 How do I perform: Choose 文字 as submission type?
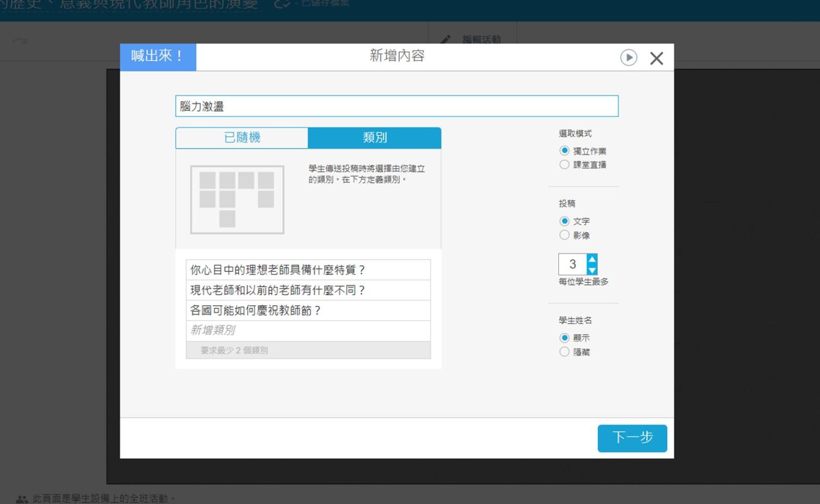coord(564,221)
